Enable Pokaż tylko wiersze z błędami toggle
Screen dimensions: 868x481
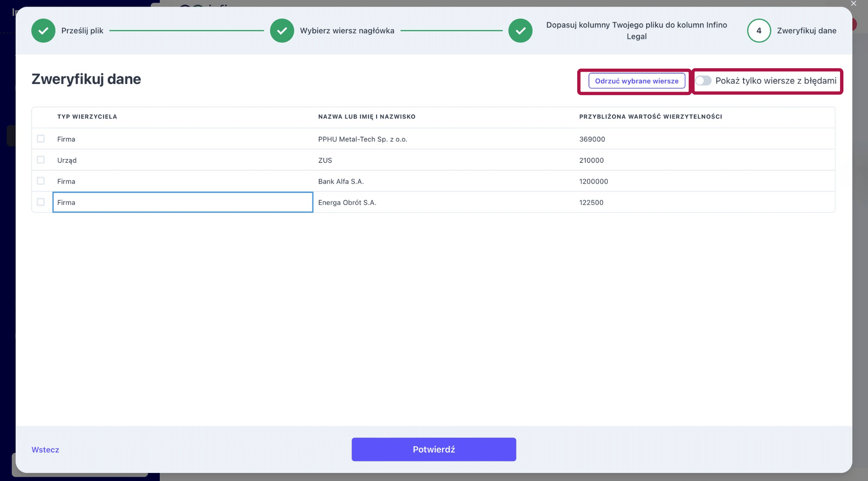pyautogui.click(x=703, y=81)
